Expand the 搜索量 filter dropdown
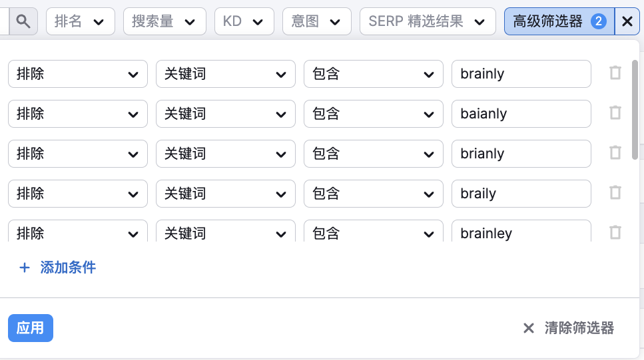This screenshot has width=644, height=360. tap(164, 21)
